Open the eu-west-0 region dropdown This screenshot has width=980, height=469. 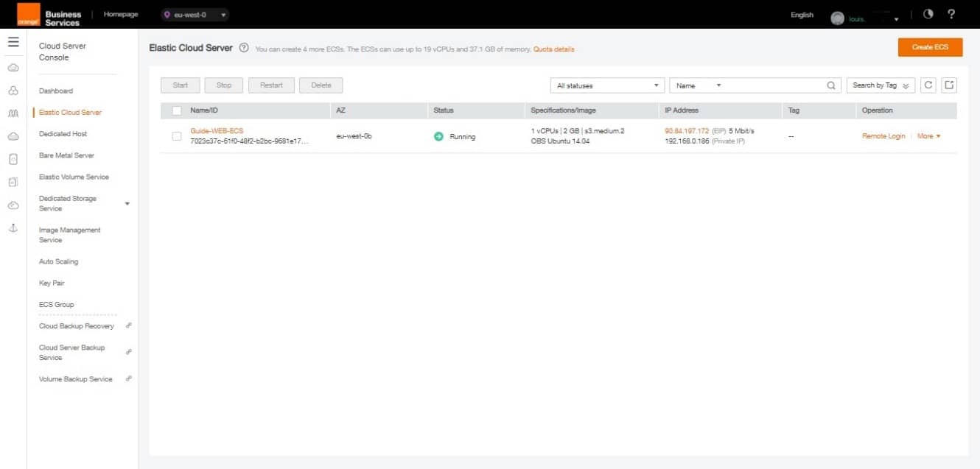tap(195, 15)
